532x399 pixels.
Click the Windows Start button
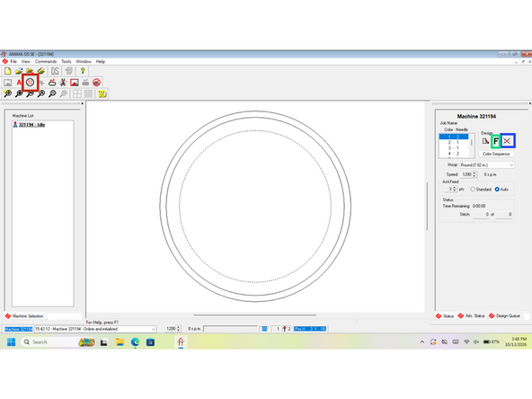[x=11, y=342]
